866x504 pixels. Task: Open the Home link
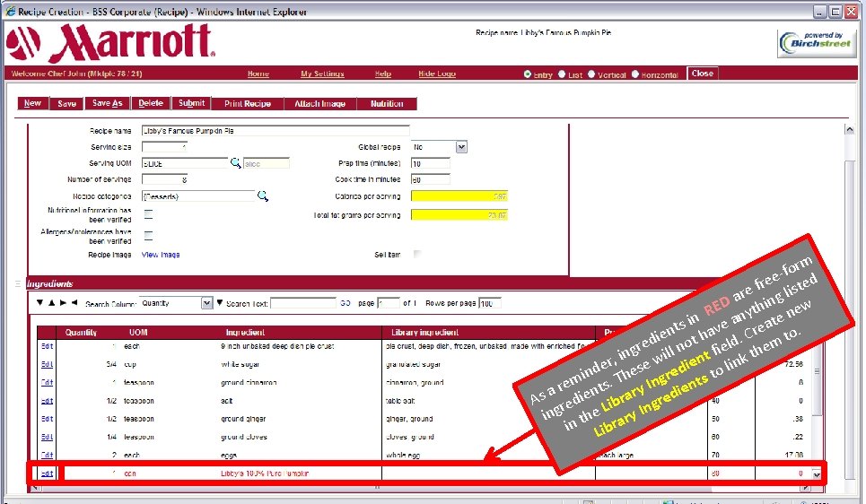pos(258,74)
